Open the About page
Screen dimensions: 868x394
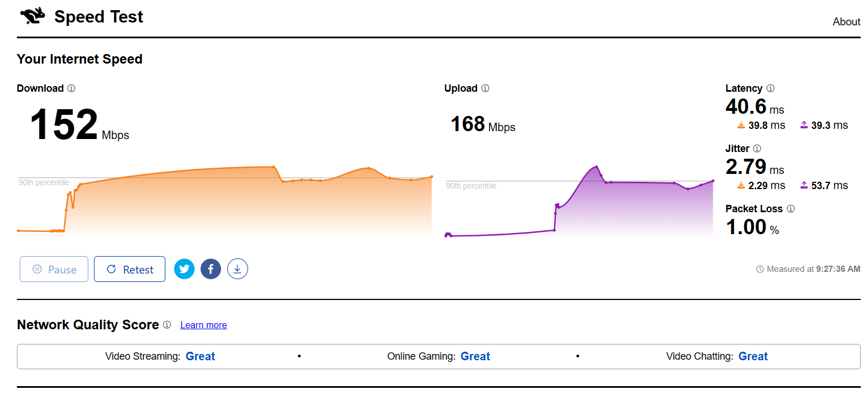pos(846,22)
